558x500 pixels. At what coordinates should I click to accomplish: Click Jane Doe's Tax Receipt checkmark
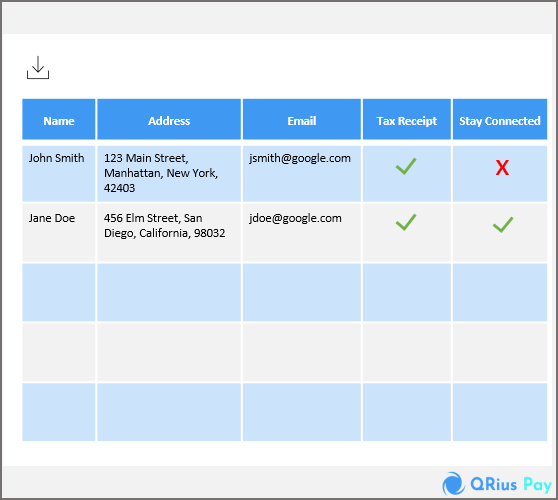click(406, 222)
